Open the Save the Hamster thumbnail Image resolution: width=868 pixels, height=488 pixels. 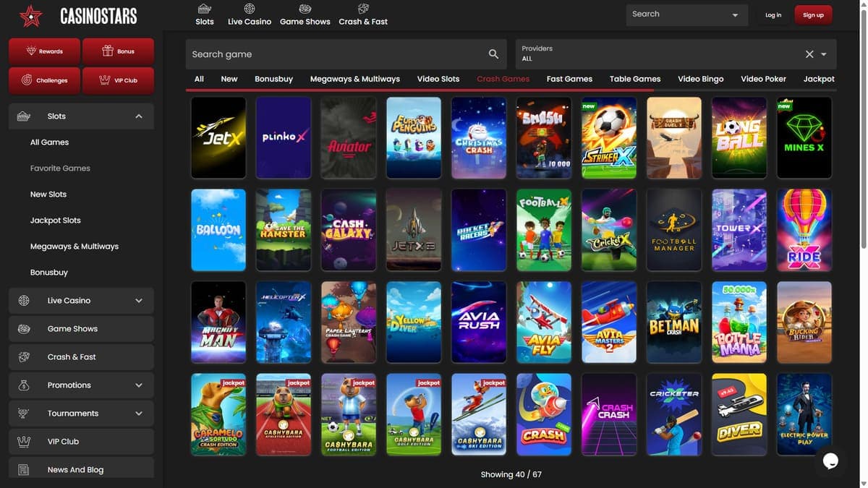click(x=284, y=230)
